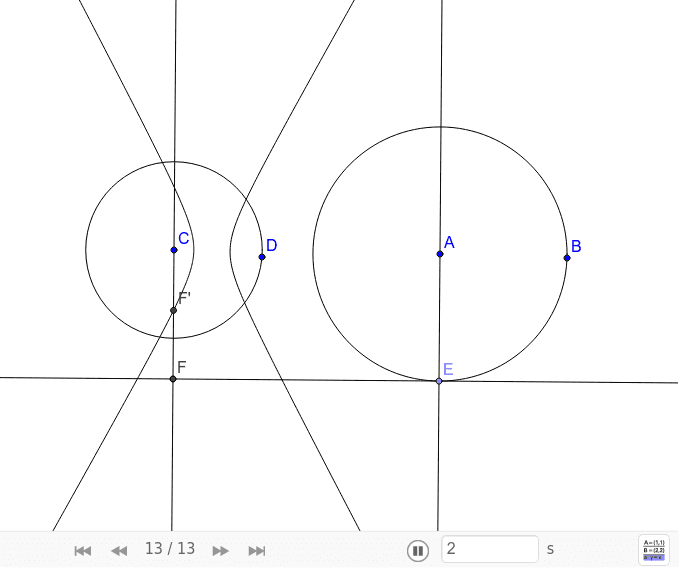
Task: Click the label of point A
Action: [x=449, y=242]
